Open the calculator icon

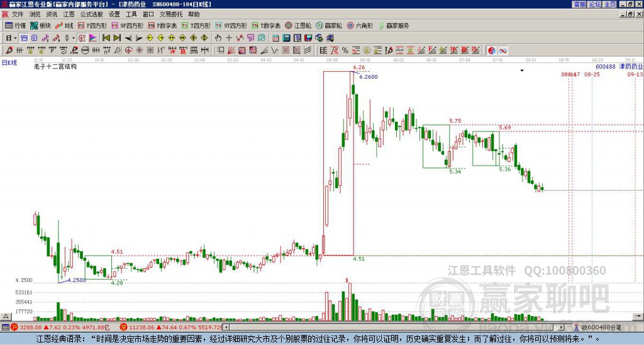[x=287, y=38]
